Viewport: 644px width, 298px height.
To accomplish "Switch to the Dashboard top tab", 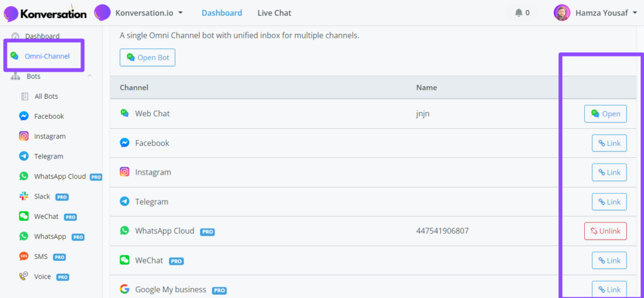I will pyautogui.click(x=222, y=13).
